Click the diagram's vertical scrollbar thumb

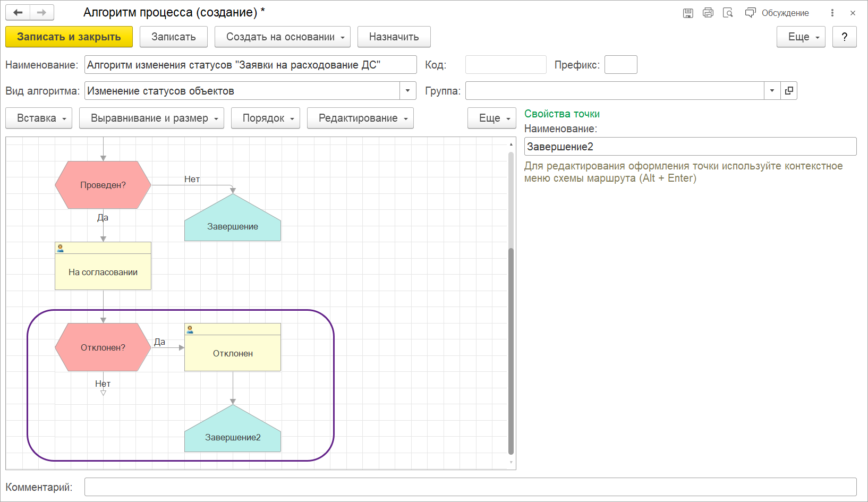[x=511, y=351]
